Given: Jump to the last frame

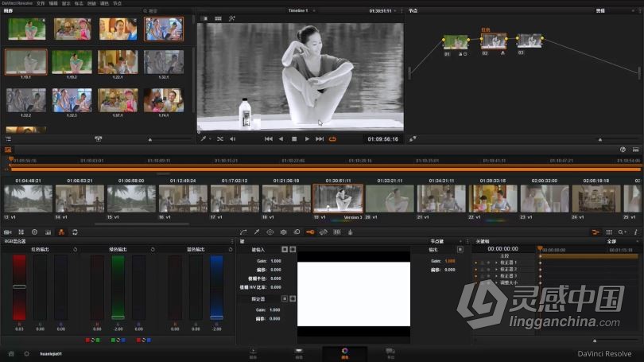Looking at the screenshot, I should pyautogui.click(x=320, y=139).
